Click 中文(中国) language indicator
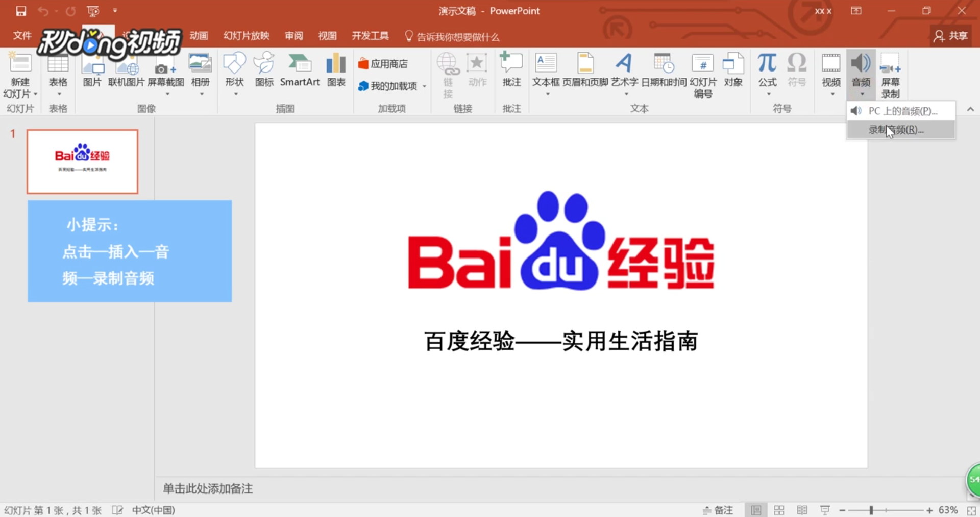 point(153,510)
